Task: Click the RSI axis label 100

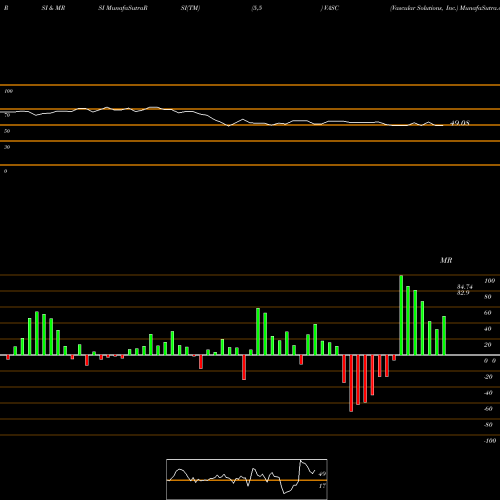Action: (x=8, y=91)
